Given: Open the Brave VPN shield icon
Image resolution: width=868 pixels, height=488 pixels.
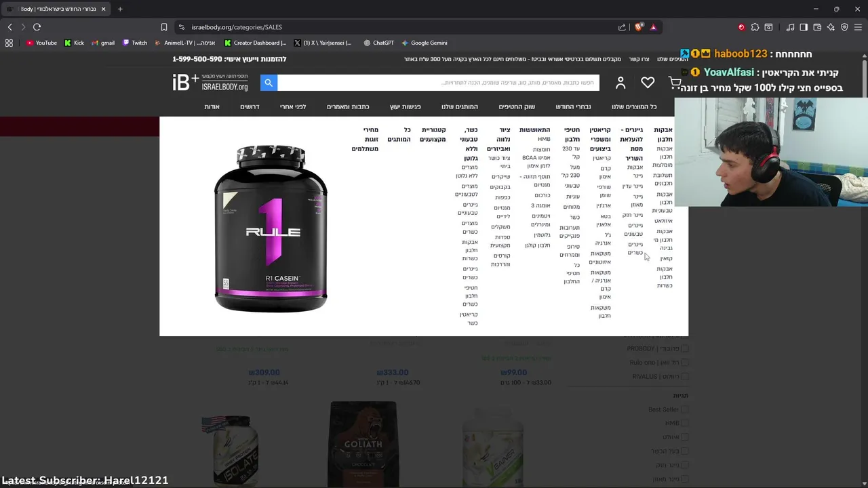Looking at the screenshot, I should tap(844, 27).
